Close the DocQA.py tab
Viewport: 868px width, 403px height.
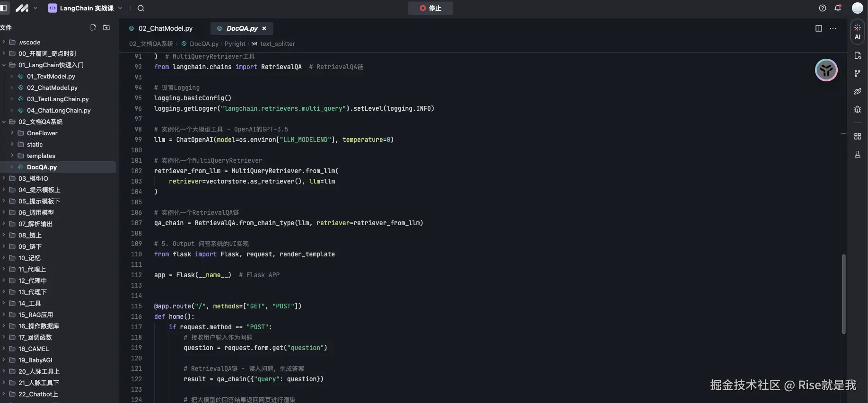(264, 28)
